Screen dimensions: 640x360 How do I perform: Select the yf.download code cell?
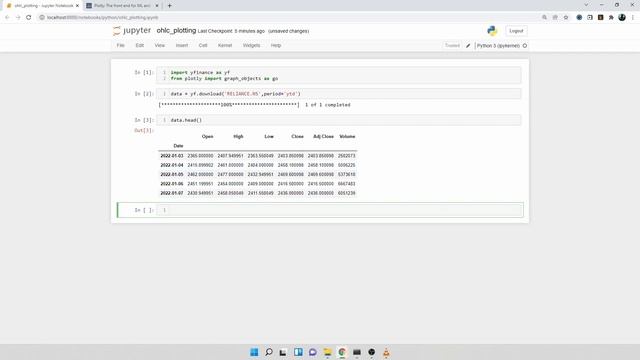click(340, 93)
